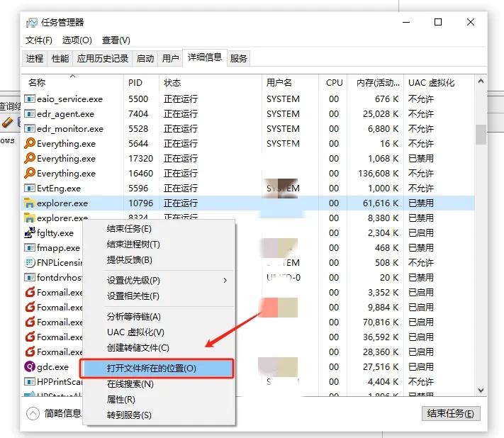This screenshot has height=438, width=504.
Task: Switch to the 用户 tab
Action: click(x=170, y=59)
